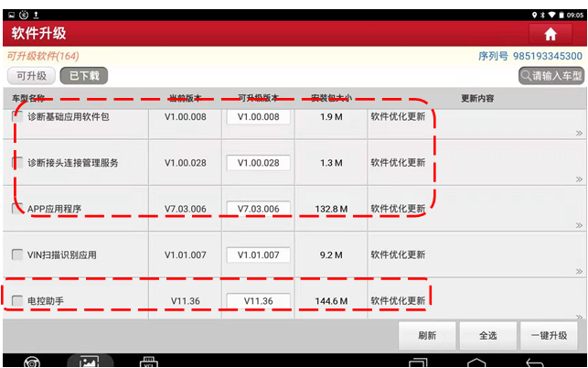Tap the Android home navigation icon

coord(476,363)
